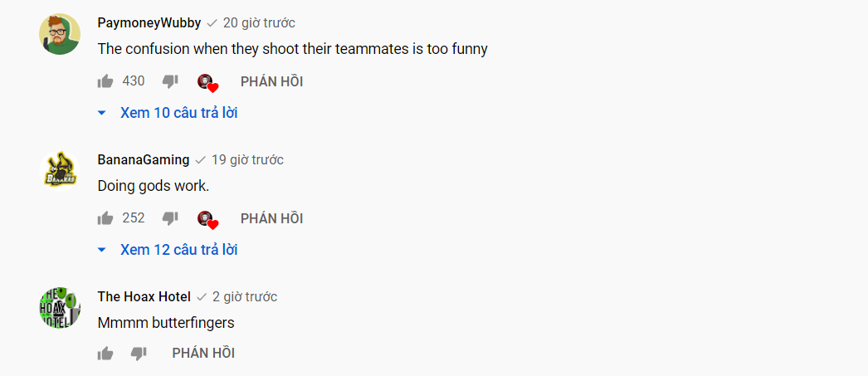Like BananaGaming's comment
The image size is (868, 376).
[105, 218]
